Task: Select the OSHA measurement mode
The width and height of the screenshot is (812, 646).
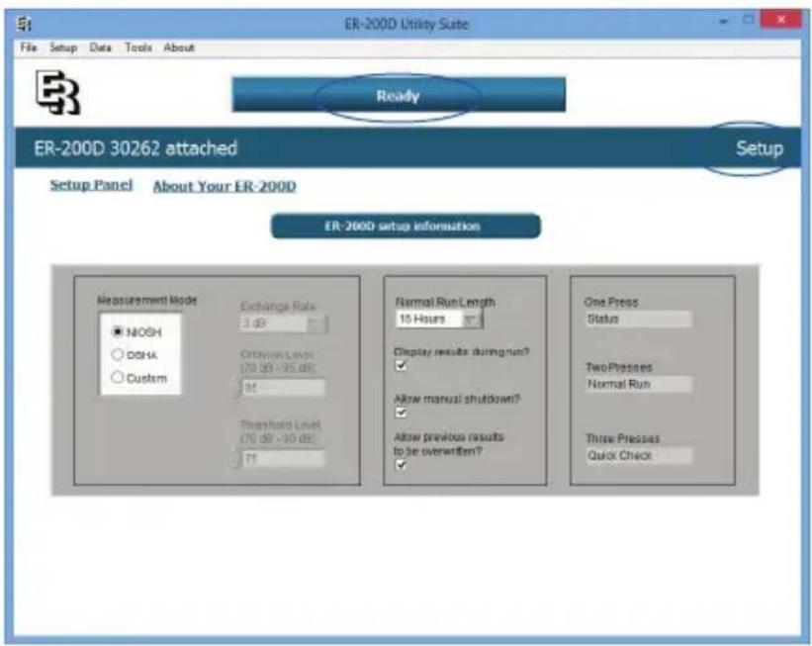Action: (x=118, y=354)
